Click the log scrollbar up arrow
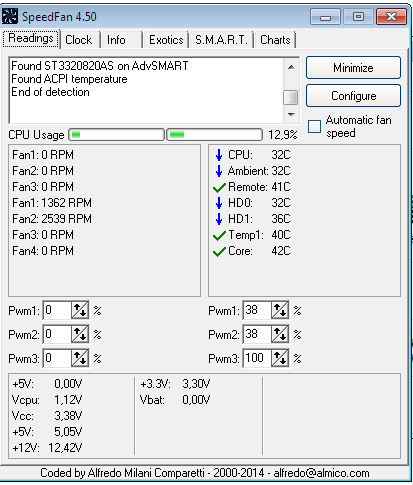 (x=291, y=67)
